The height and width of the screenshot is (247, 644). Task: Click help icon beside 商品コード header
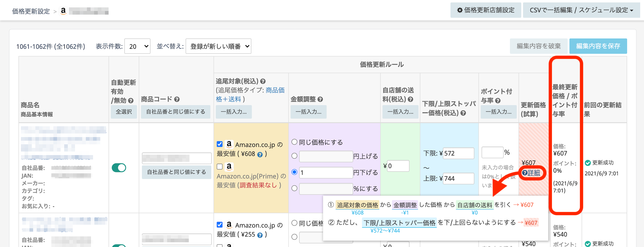[177, 99]
